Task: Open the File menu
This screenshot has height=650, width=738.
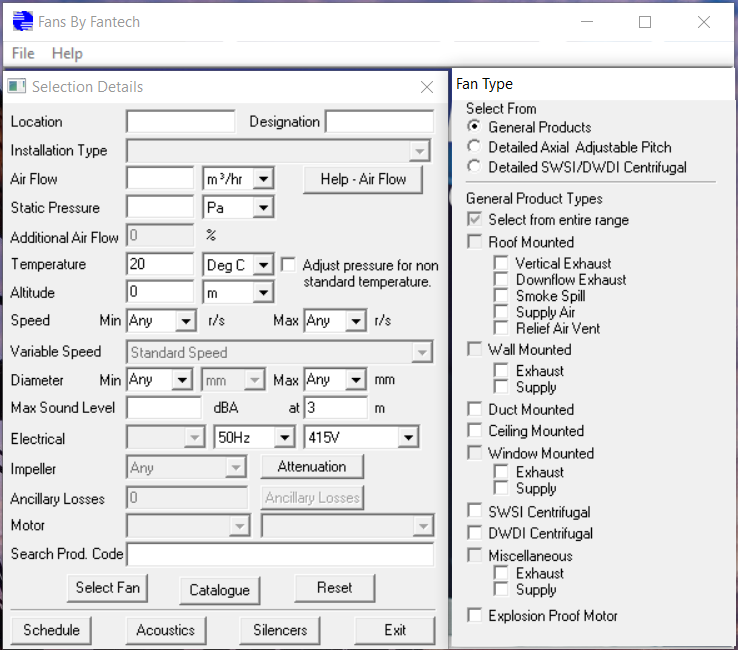Action: pos(23,53)
